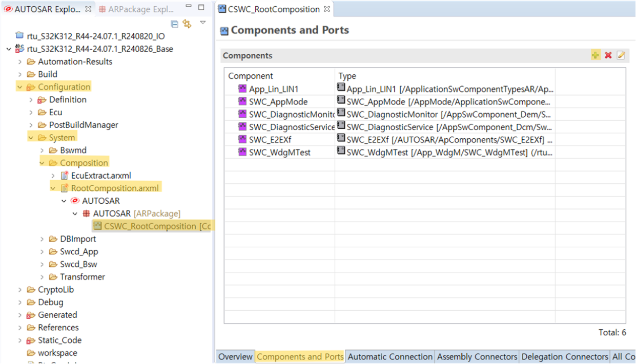Select the workspace folder
Screen dimensions: 636x364
[x=57, y=353]
